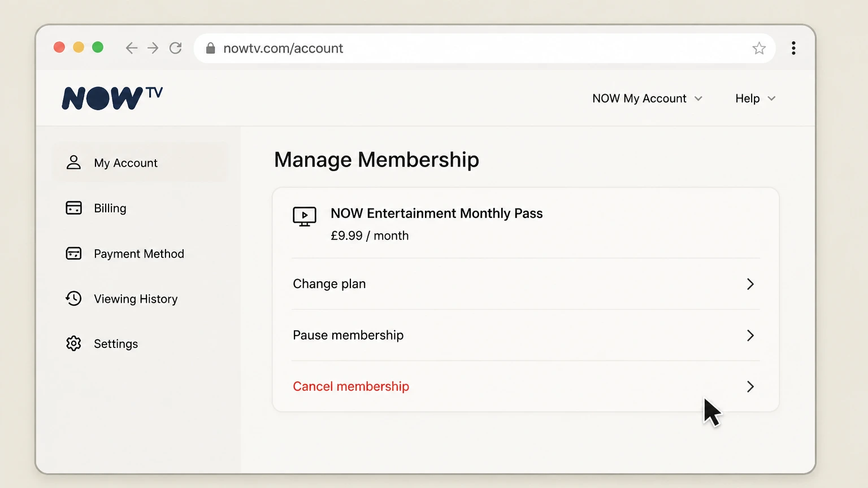Click the Payment Method card icon

(73, 254)
